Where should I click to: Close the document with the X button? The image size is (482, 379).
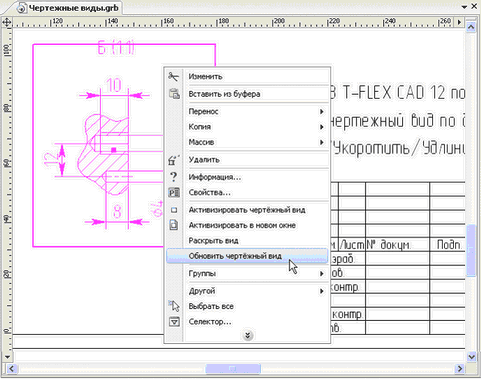474,7
